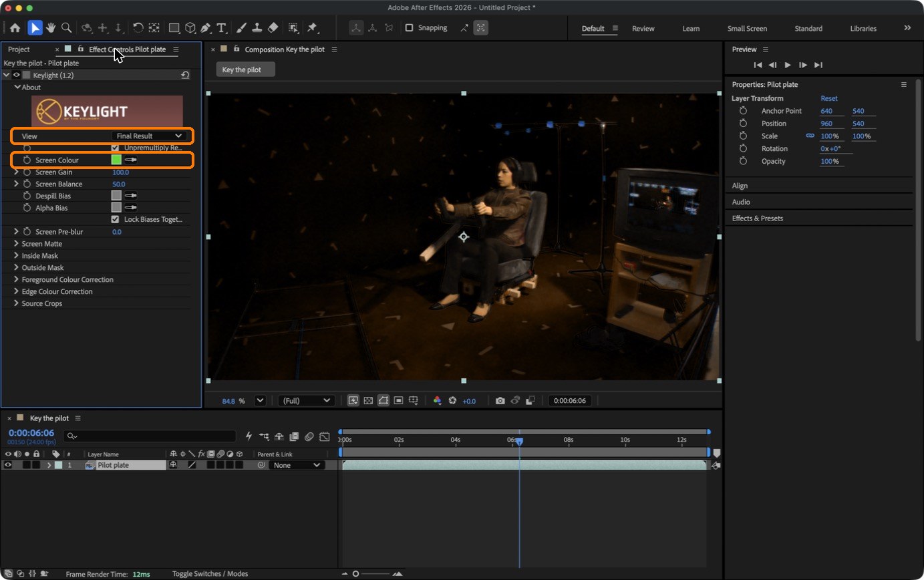Toggle the Anchor Point stopwatch
The width and height of the screenshot is (924, 580).
(x=743, y=111)
